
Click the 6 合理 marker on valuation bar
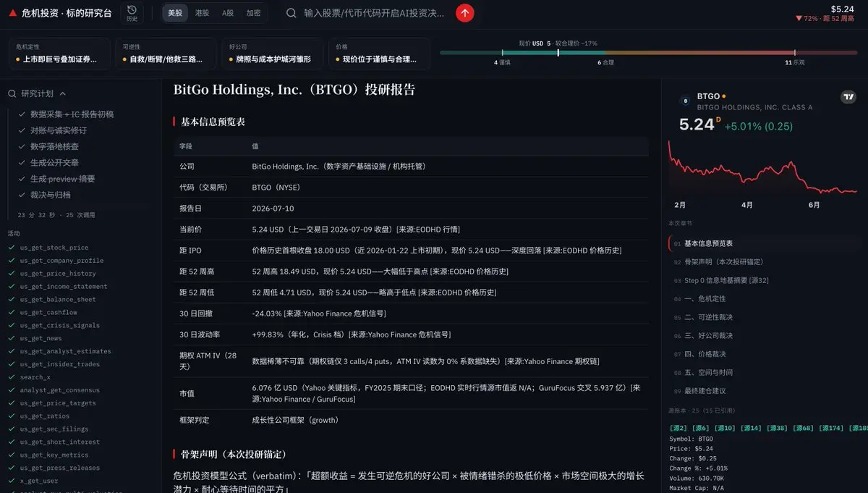(605, 62)
